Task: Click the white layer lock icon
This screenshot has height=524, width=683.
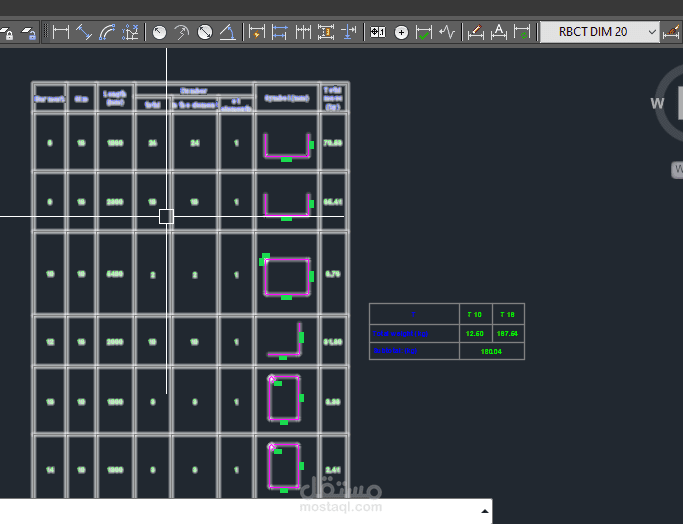Action: 7,33
